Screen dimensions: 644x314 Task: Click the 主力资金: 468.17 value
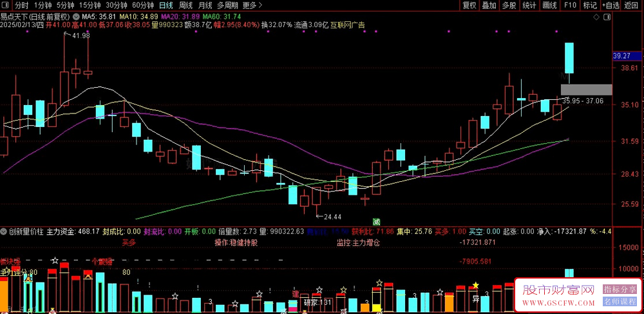(73, 231)
